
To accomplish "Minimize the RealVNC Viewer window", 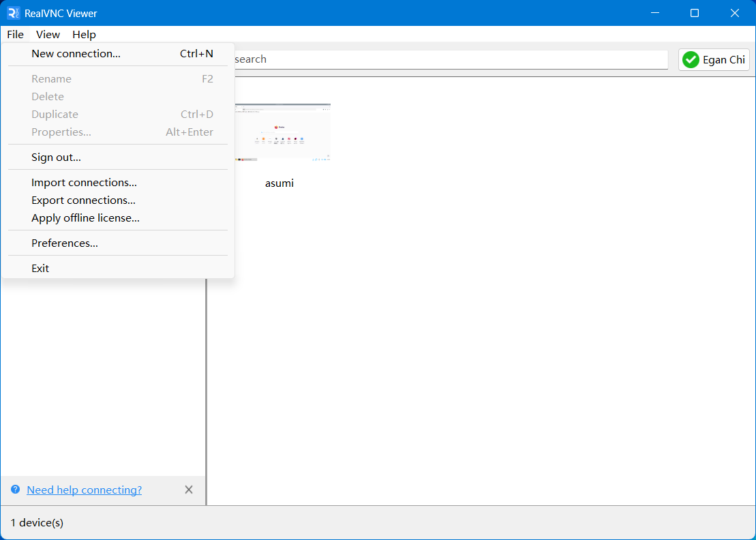I will tap(654, 13).
